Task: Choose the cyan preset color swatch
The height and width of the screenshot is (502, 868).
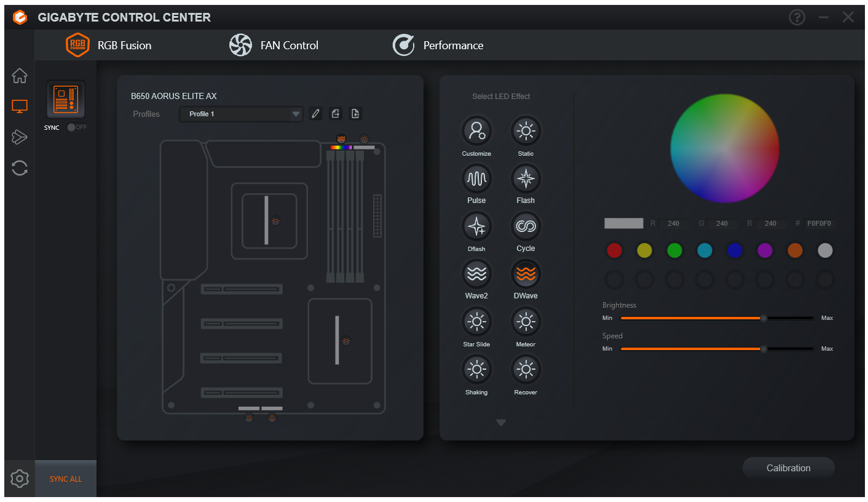Action: coord(704,250)
